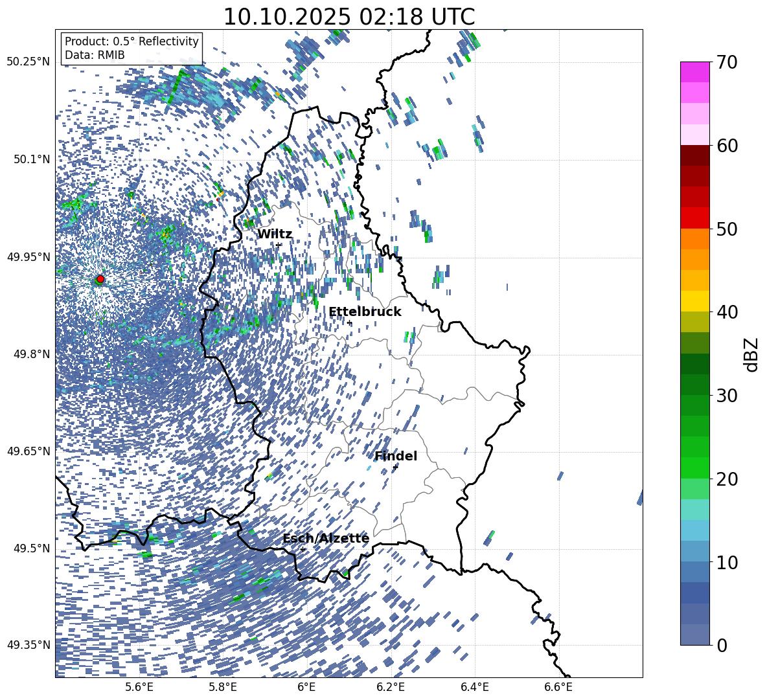
Task: Click the colorbar tick label 70
Action: pyautogui.click(x=727, y=63)
